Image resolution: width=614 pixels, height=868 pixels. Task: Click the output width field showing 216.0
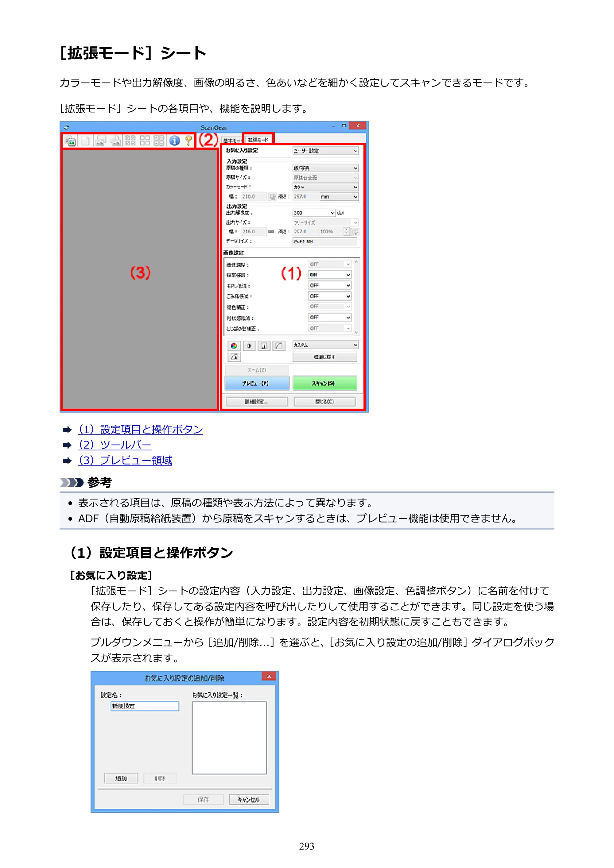coord(254,232)
